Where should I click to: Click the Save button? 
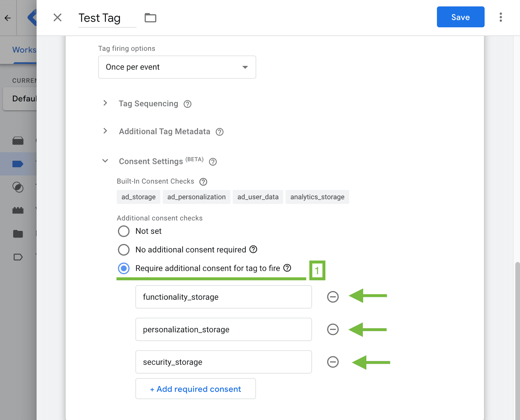pyautogui.click(x=460, y=17)
